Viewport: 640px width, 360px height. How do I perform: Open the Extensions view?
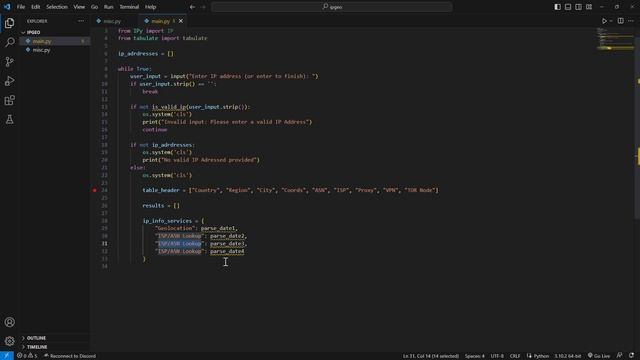[9, 100]
